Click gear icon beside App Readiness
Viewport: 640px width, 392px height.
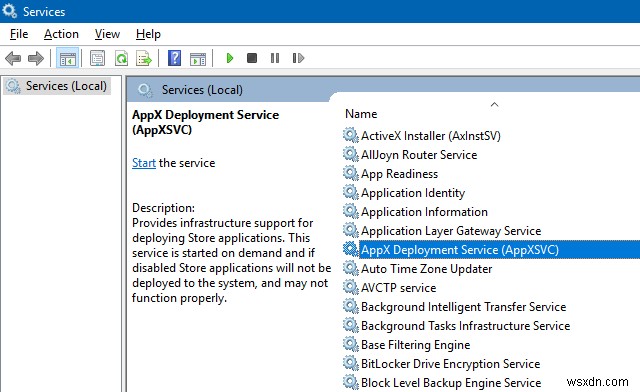pos(351,173)
